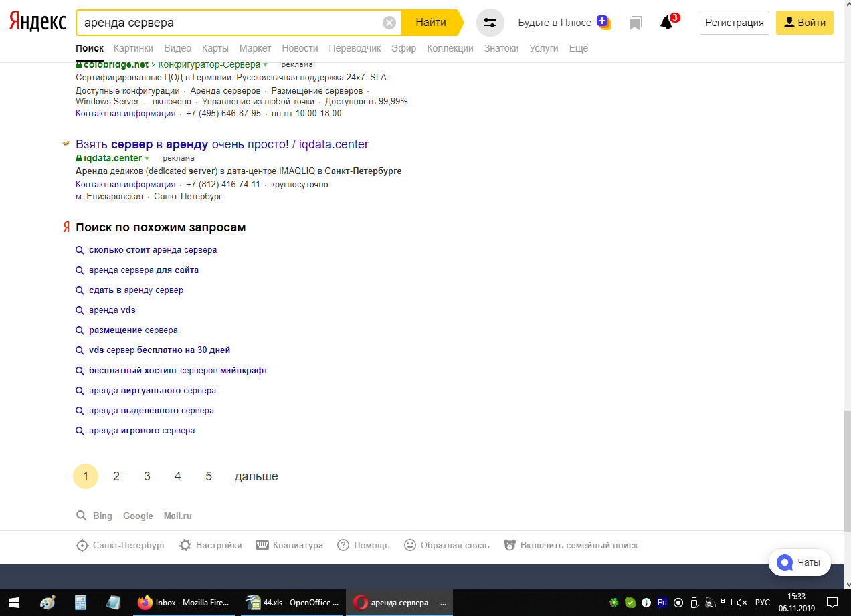The image size is (851, 616).
Task: Clear the search query with the X icon
Action: click(x=389, y=23)
